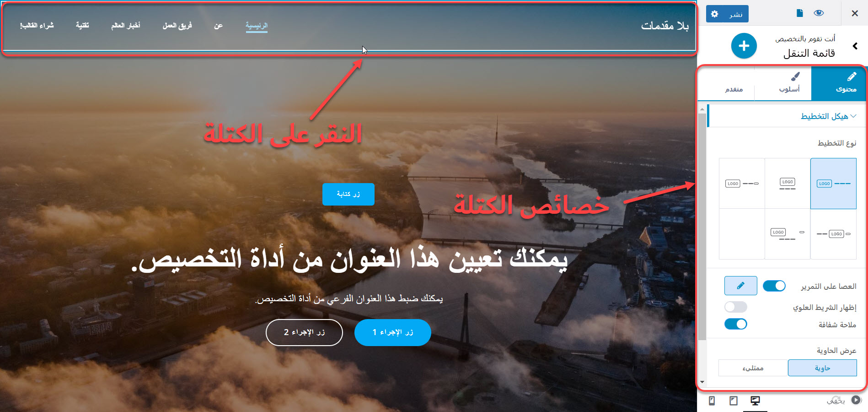Switch to tablet device preview icon
This screenshot has width=868, height=412.
point(734,401)
